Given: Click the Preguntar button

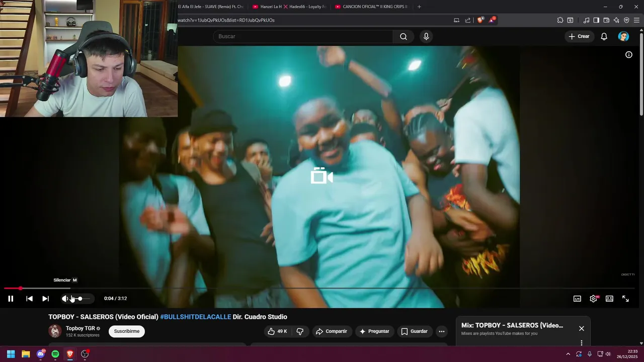Looking at the screenshot, I should 374,331.
